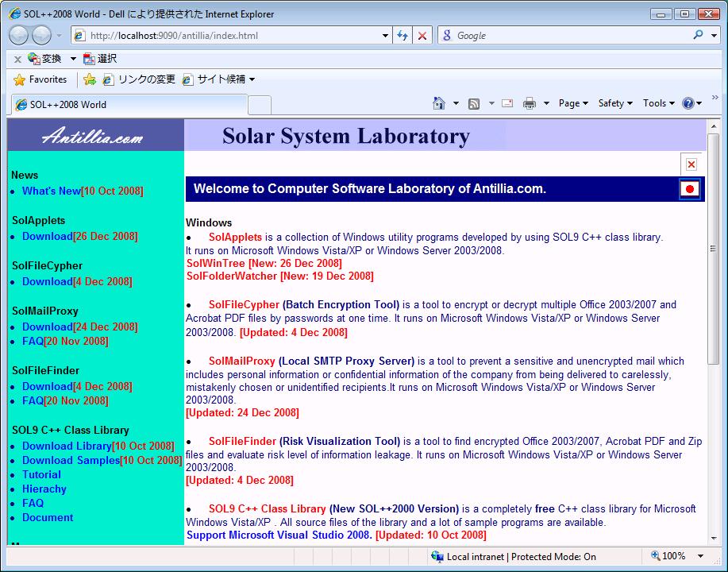The width and height of the screenshot is (728, 572).
Task: Click the Home page icon
Action: (x=439, y=103)
